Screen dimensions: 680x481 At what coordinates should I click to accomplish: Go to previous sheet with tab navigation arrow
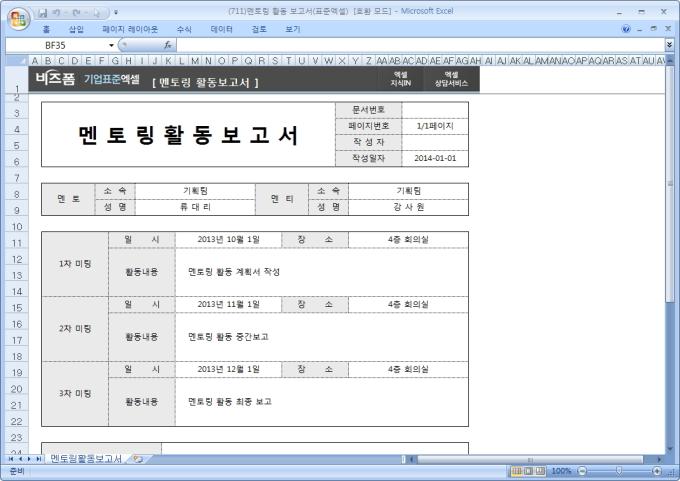tap(20, 459)
